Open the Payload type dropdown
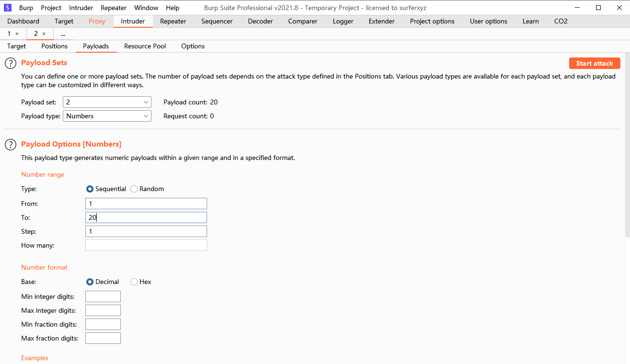Viewport: 630px width, 364px height. pos(107,116)
